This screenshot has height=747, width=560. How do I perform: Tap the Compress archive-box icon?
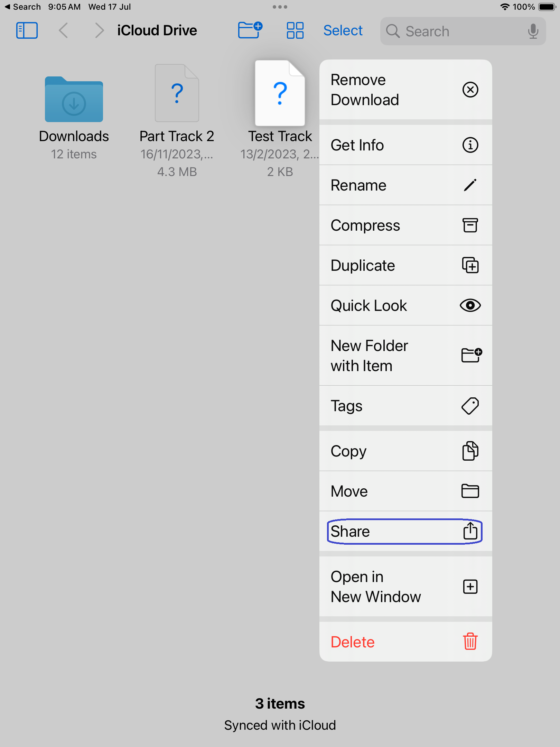click(x=471, y=225)
